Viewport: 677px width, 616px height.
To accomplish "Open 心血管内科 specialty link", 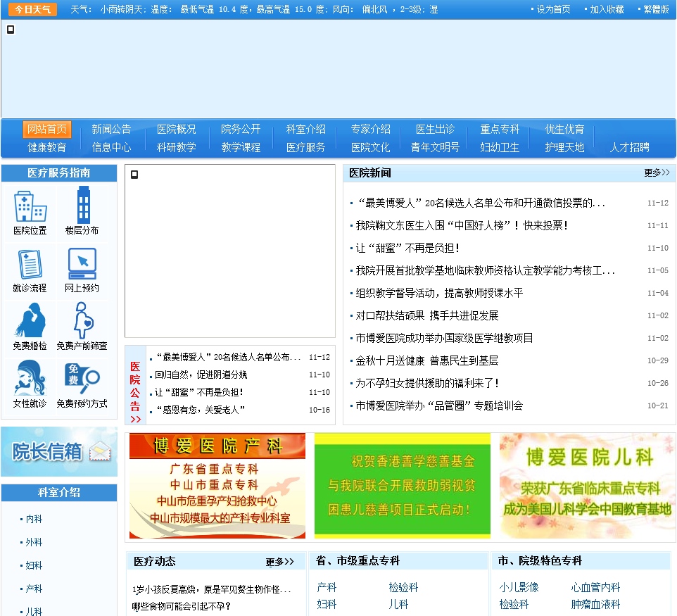I will tap(595, 588).
